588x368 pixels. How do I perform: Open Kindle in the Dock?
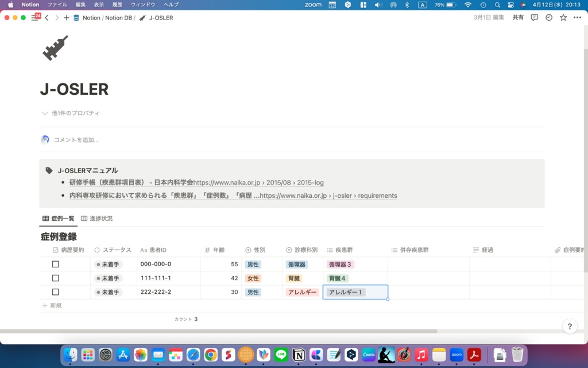[386, 354]
